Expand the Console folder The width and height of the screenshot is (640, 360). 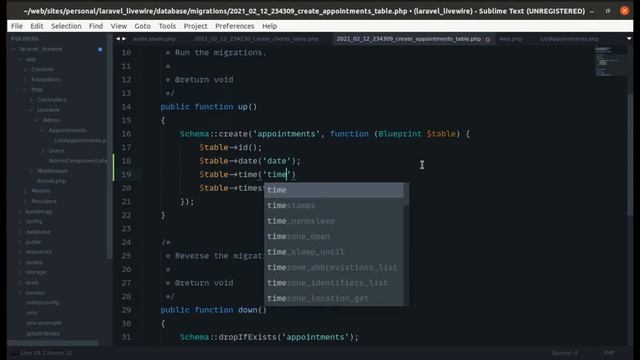(x=26, y=69)
